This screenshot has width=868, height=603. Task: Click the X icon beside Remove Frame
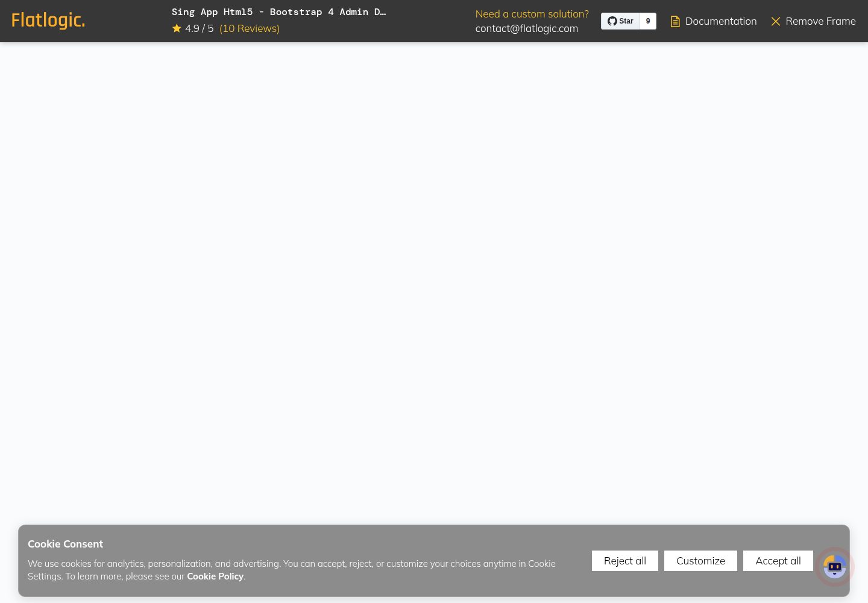pyautogui.click(x=776, y=22)
